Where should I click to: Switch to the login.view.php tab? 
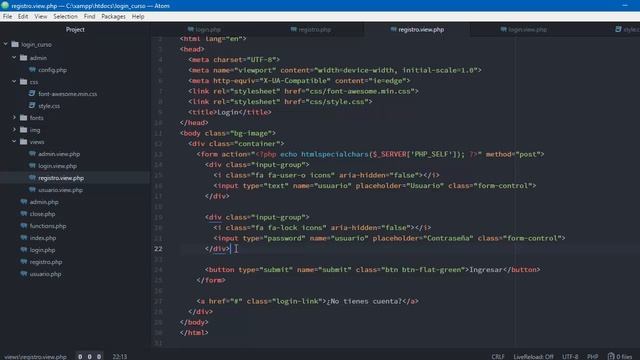524,29
